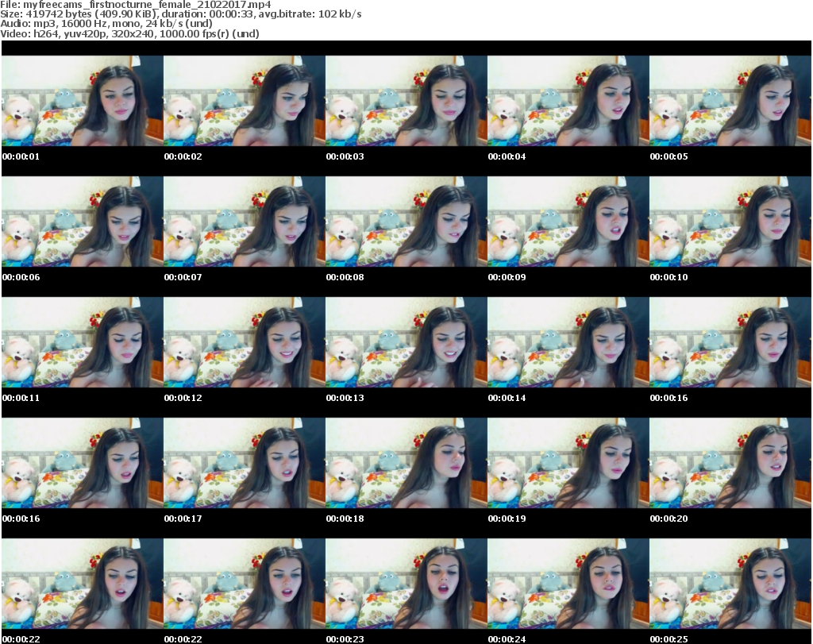The image size is (813, 644).
Task: View the thumbnail frame at 00:00:12
Action: click(x=245, y=342)
